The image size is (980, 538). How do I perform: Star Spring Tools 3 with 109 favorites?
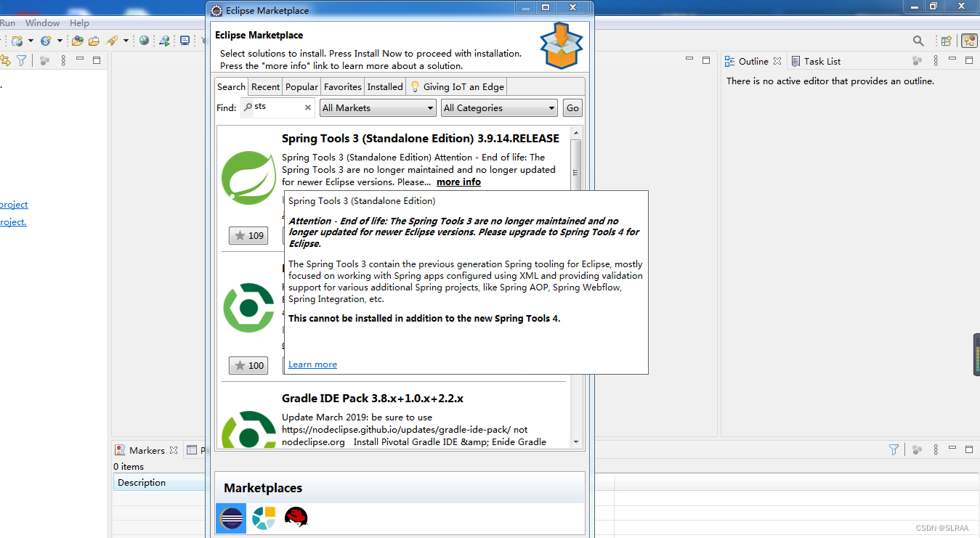[248, 235]
